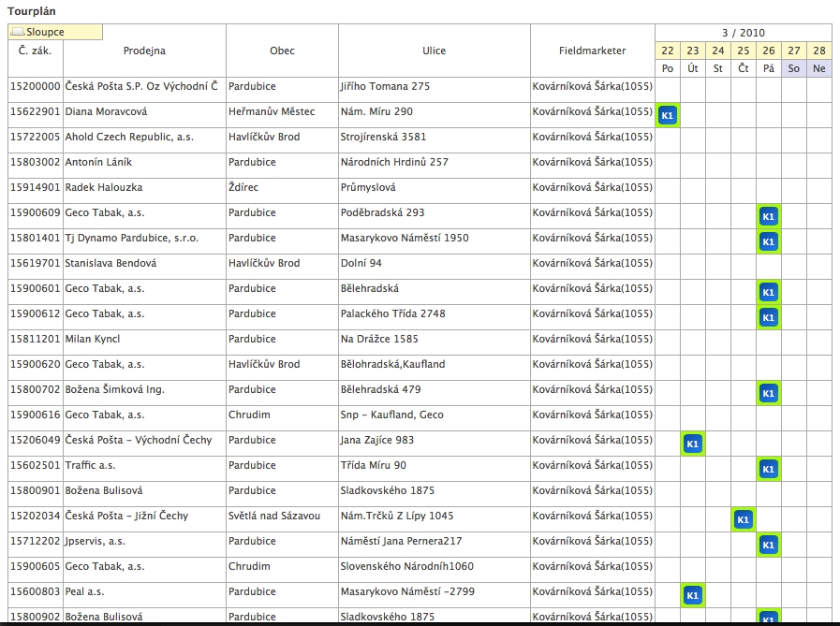Click the 3 / 2010 month header
The height and width of the screenshot is (626, 840).
pyautogui.click(x=743, y=33)
